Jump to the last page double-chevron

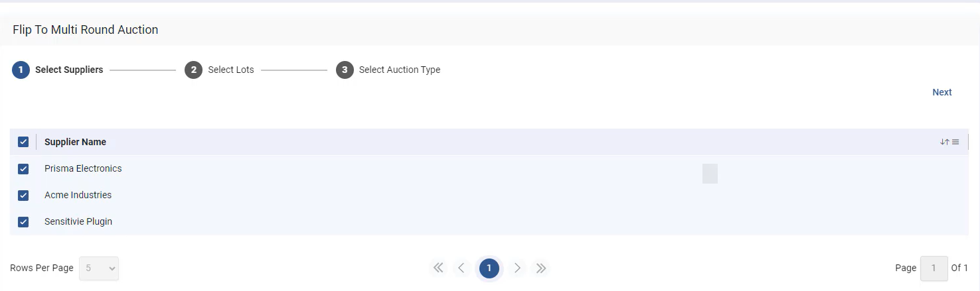tap(541, 268)
